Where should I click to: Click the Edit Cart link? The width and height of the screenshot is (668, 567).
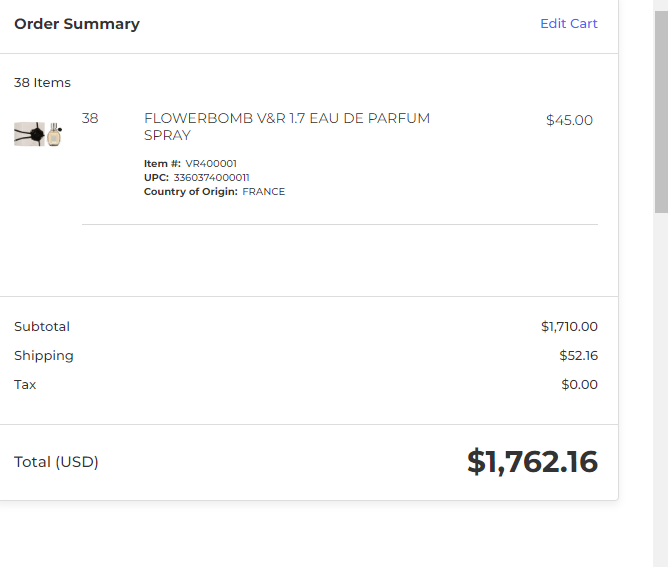click(569, 23)
